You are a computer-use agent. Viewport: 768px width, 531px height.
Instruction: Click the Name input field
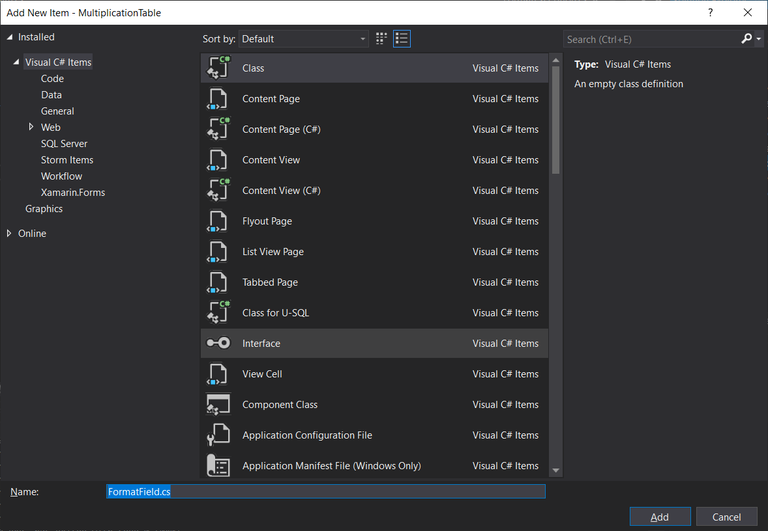[325, 492]
